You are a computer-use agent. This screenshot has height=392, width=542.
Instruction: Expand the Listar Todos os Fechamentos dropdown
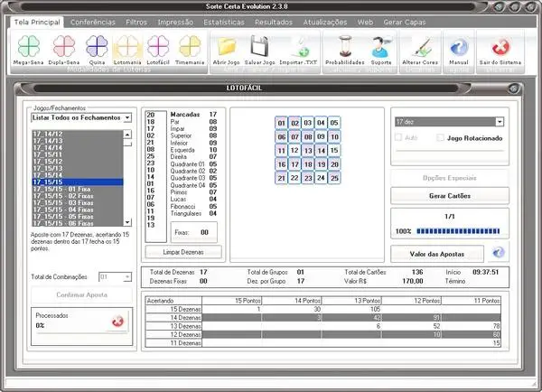coord(127,118)
